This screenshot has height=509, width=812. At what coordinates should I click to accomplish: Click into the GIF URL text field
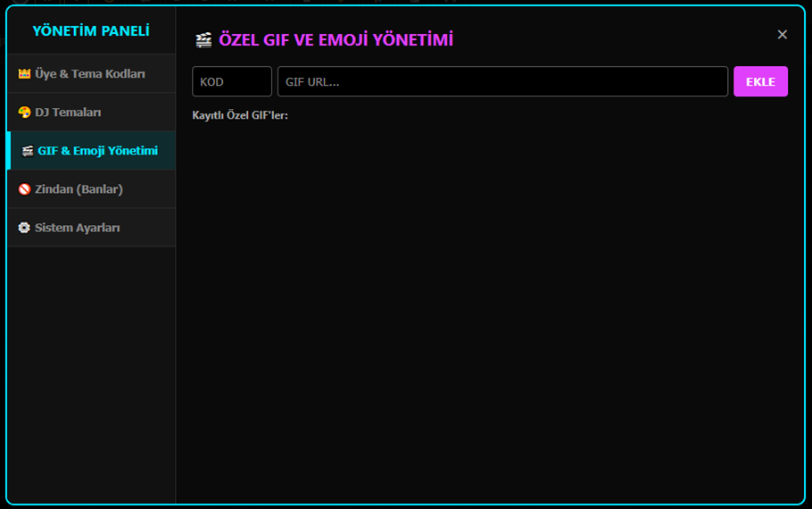click(502, 81)
